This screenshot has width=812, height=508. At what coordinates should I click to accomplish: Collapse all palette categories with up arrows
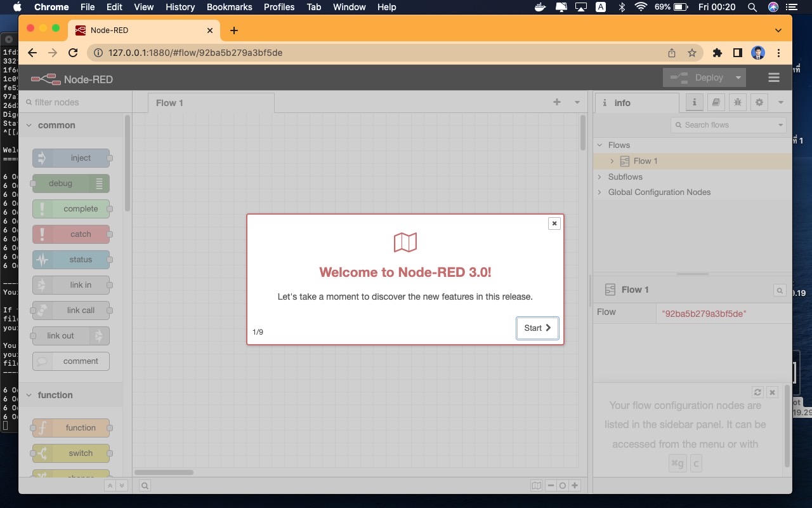pos(110,486)
